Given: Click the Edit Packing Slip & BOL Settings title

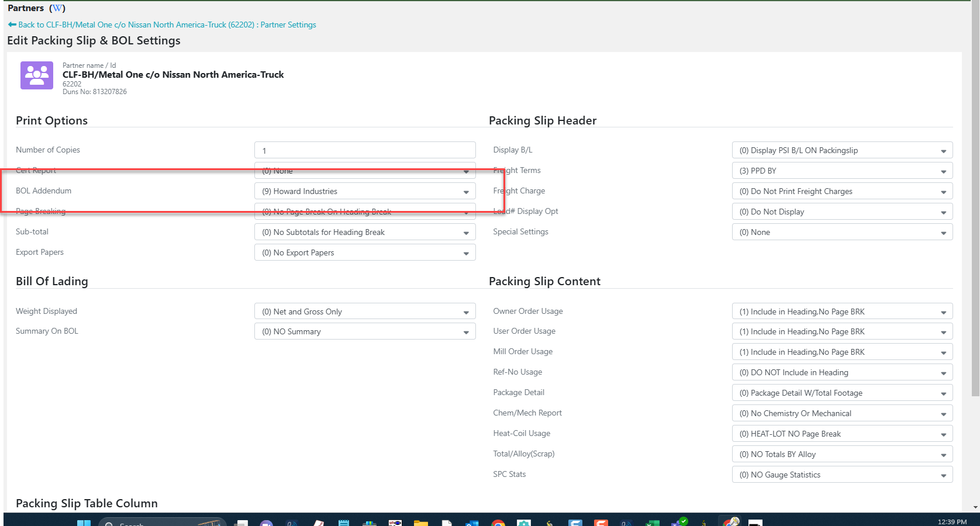Looking at the screenshot, I should pyautogui.click(x=94, y=40).
